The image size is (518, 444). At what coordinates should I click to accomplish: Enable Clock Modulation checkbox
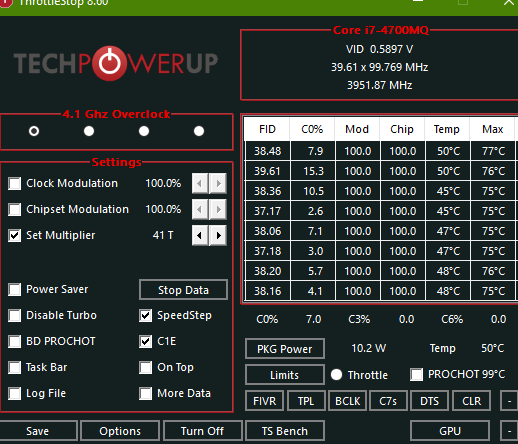15,183
